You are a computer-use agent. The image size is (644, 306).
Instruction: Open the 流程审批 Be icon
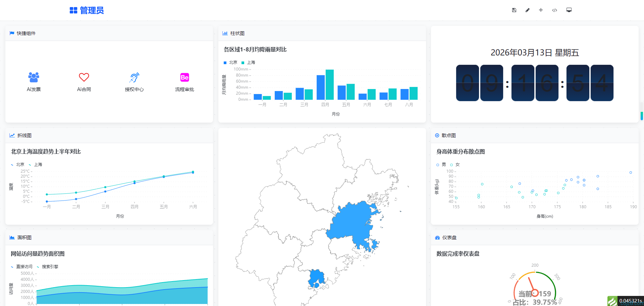click(184, 78)
